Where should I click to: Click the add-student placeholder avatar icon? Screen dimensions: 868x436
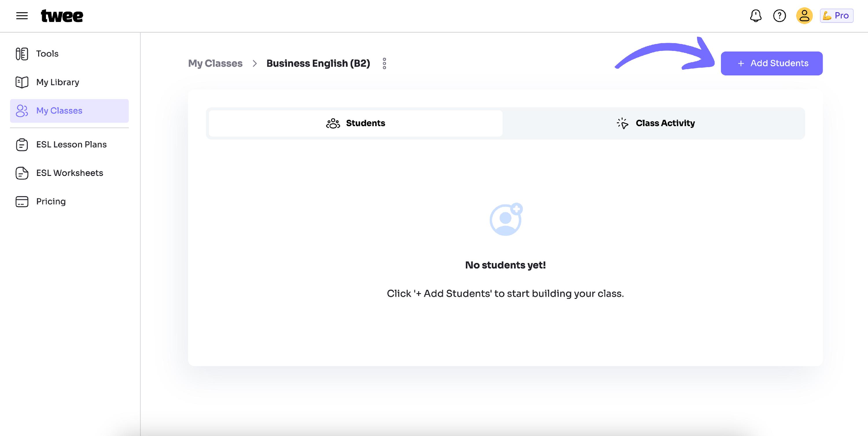click(x=506, y=219)
